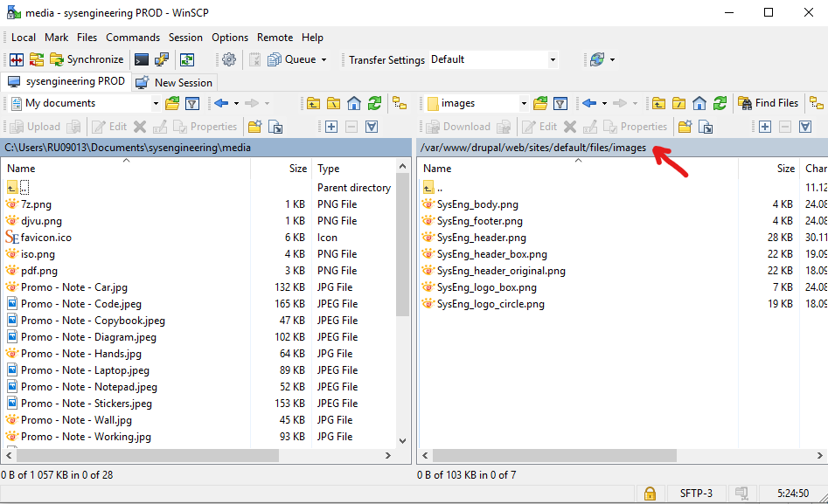Click remote panel horizontal scrollbar right arrow
Screen dimensions: 828x504
tap(819, 455)
